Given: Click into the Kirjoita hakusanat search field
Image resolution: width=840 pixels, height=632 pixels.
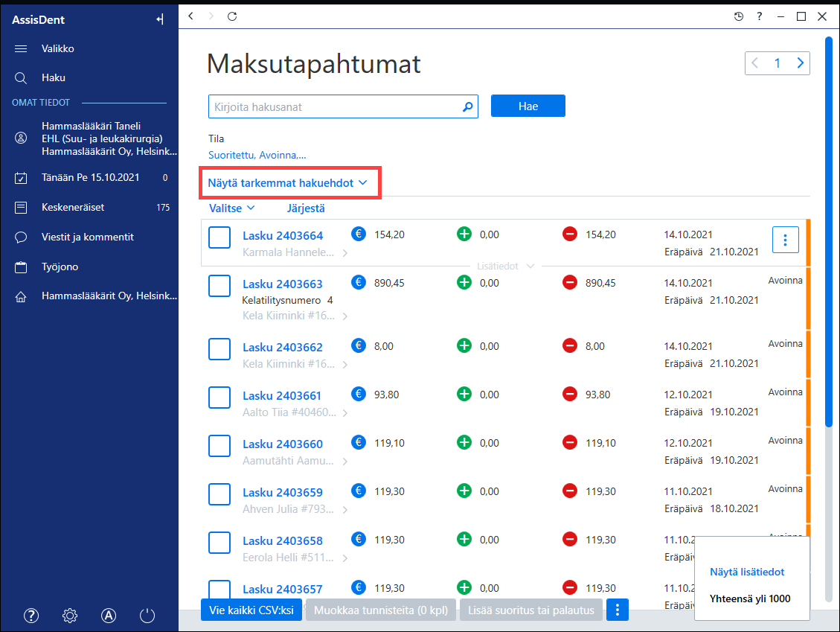Looking at the screenshot, I should pyautogui.click(x=336, y=106).
